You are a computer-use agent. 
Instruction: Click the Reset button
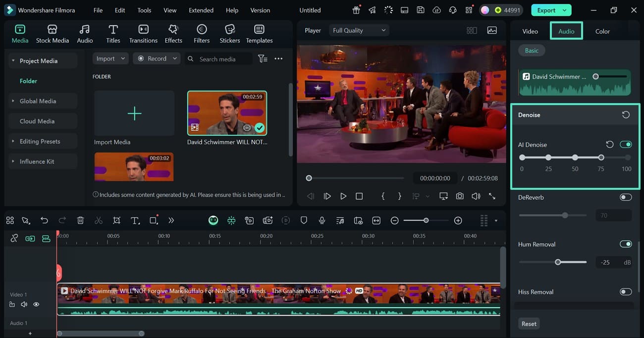click(529, 324)
